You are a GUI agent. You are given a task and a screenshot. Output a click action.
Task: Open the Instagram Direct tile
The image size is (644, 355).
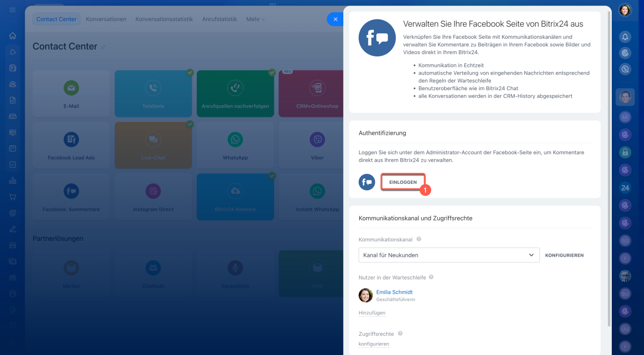pyautogui.click(x=153, y=197)
